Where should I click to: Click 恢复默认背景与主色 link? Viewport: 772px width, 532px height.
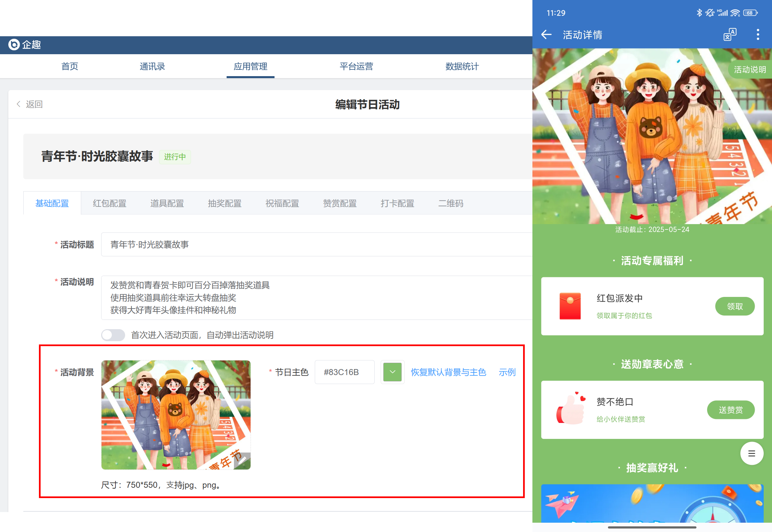click(x=448, y=372)
